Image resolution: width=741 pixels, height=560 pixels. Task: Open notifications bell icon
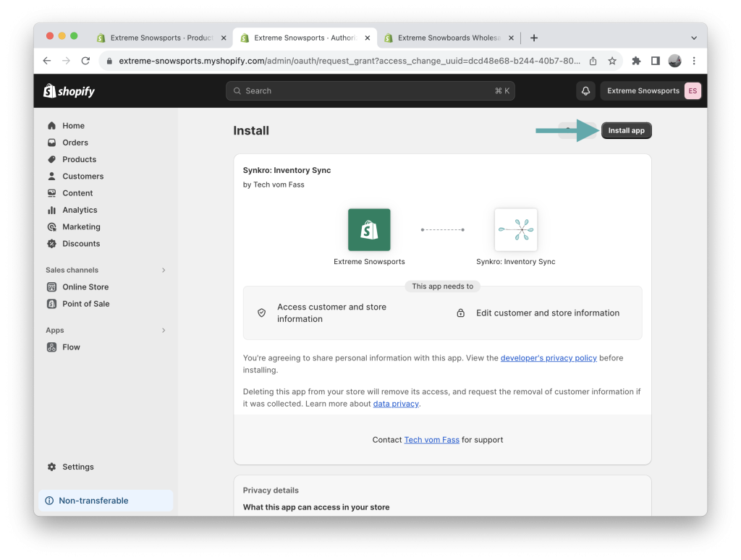(585, 90)
